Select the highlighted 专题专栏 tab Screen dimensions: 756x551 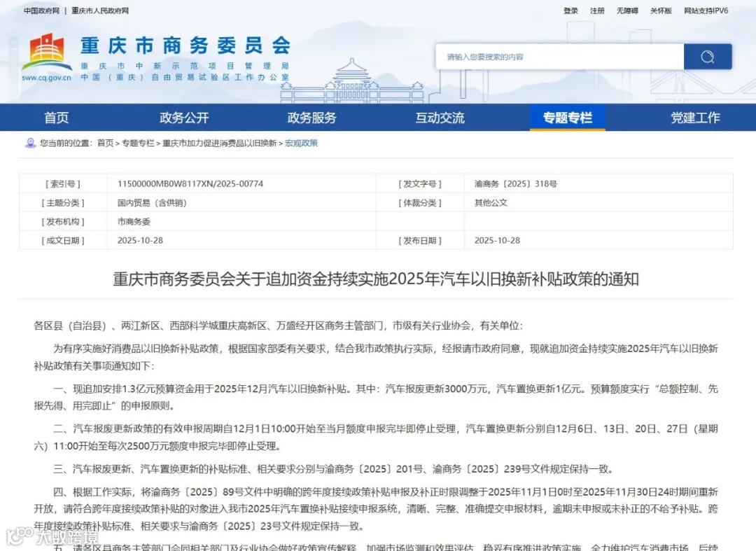(x=568, y=118)
